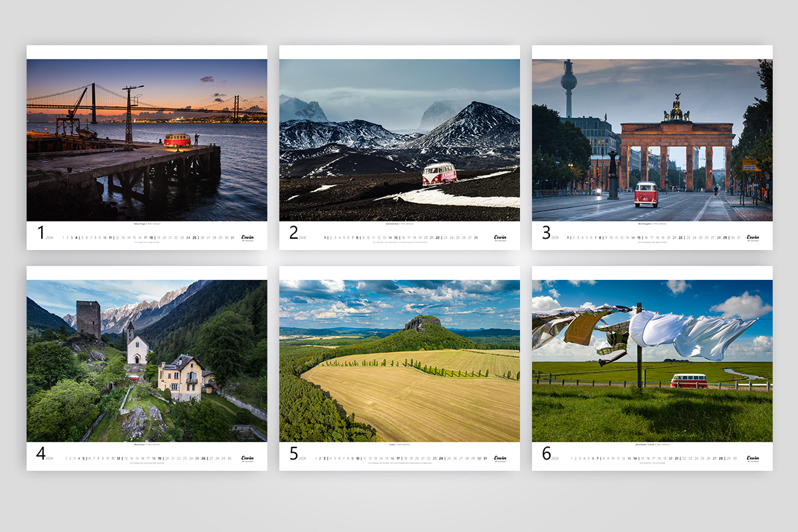Click the large month number 4
The image size is (798, 532).
pos(41,454)
